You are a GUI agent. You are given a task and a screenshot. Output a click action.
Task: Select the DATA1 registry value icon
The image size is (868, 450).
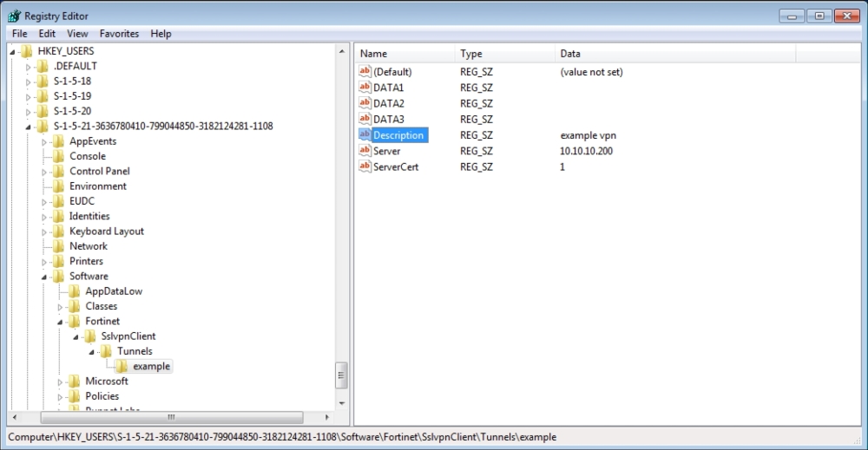[x=365, y=88]
